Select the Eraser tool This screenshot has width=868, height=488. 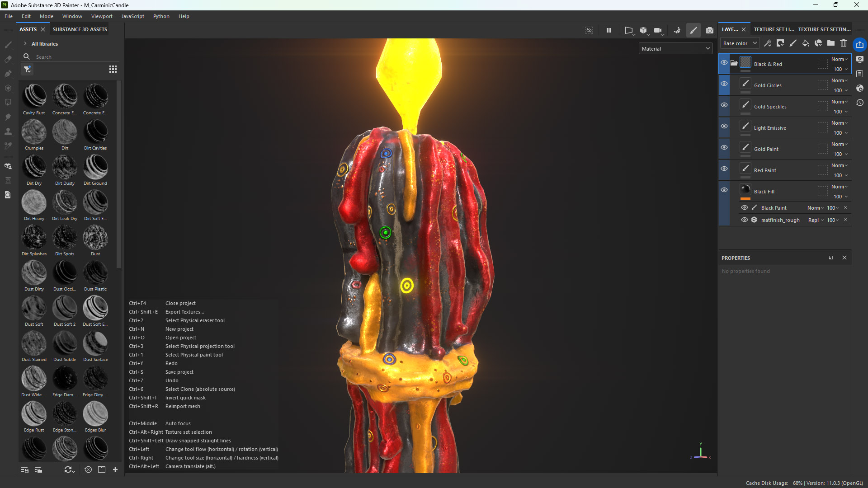pyautogui.click(x=8, y=59)
